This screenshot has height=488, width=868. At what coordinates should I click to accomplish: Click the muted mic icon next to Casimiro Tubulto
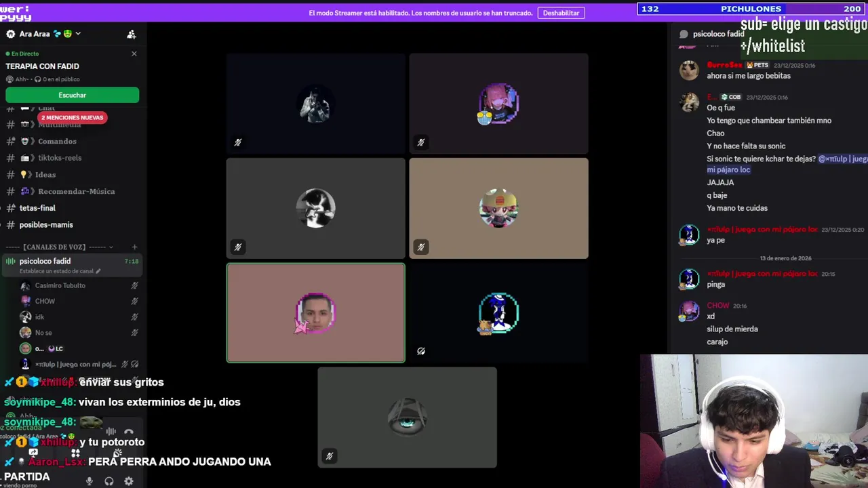point(134,285)
